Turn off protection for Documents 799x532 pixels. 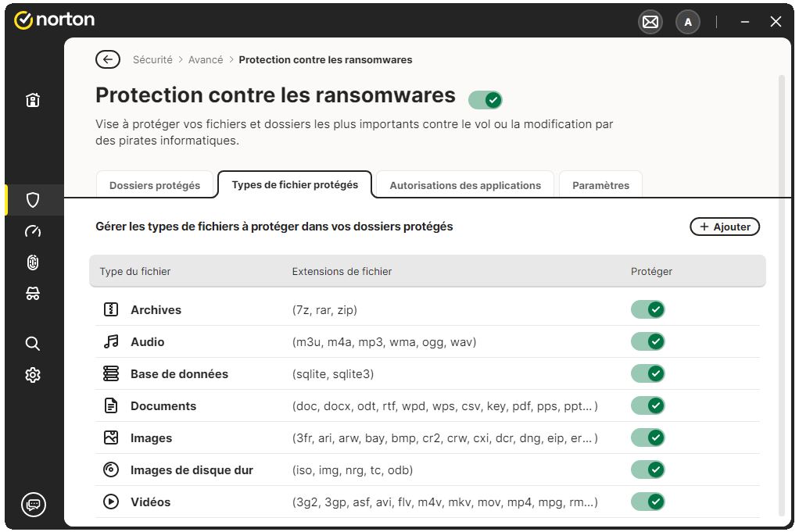click(x=647, y=406)
